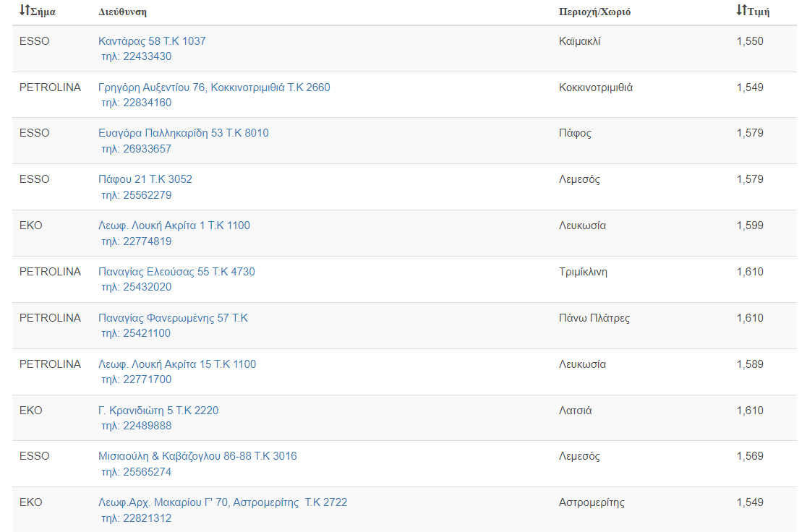
Task: Open Γρηγόρη Αυξεντίου 76 Κοκκινοτριμιθιά link
Action: 214,87
